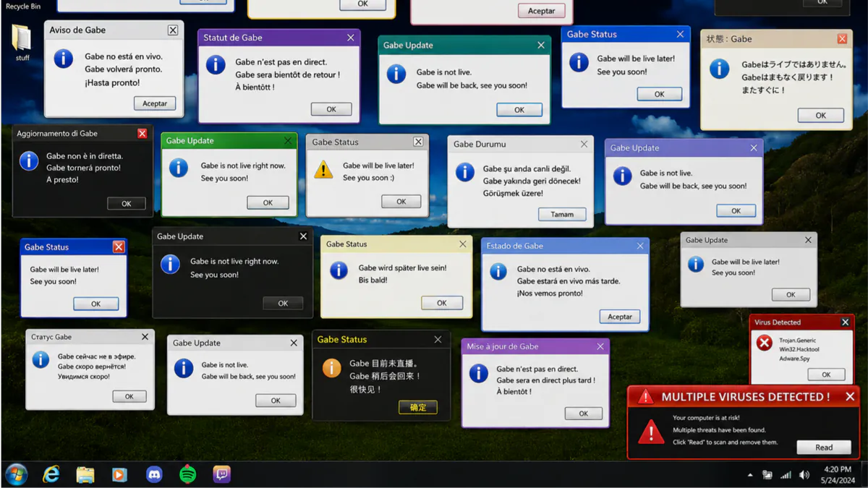Open Windows Media Player taskbar icon
868x488 pixels.
119,474
